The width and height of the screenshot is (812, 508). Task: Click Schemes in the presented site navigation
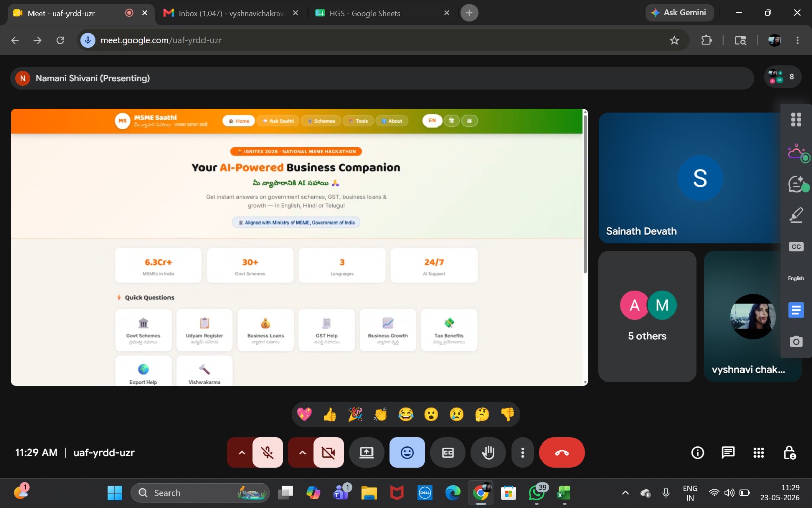tap(321, 121)
